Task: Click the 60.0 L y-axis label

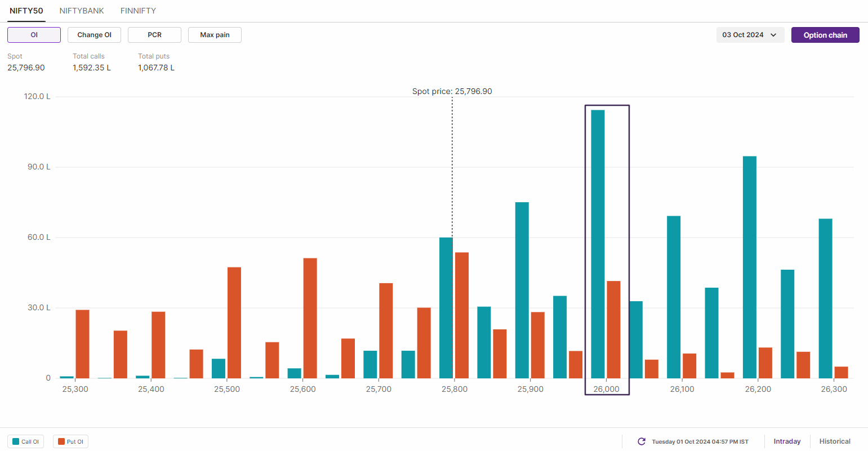Action: [39, 237]
